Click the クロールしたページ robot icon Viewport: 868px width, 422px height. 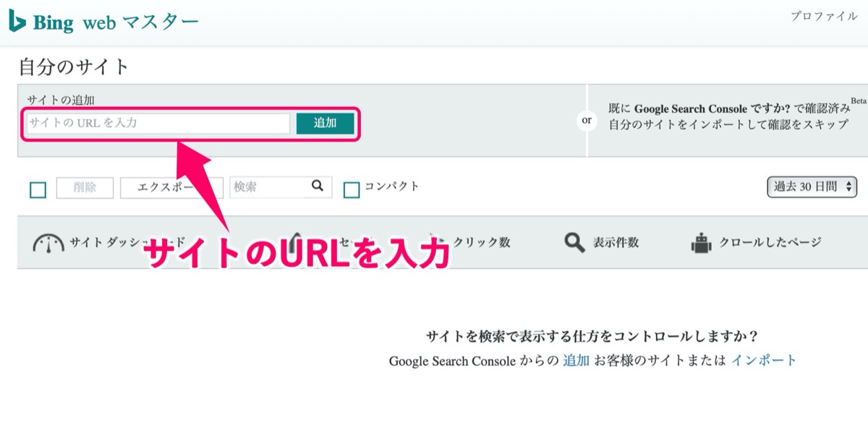700,243
